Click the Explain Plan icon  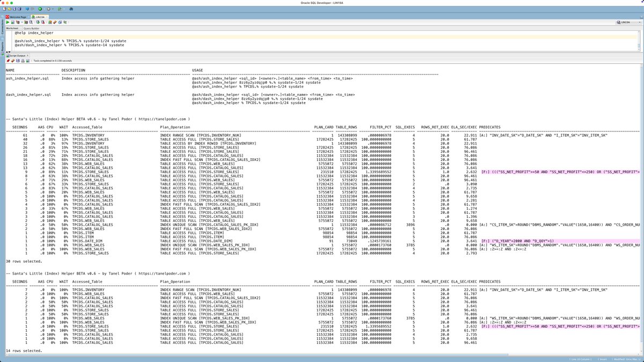(18, 22)
